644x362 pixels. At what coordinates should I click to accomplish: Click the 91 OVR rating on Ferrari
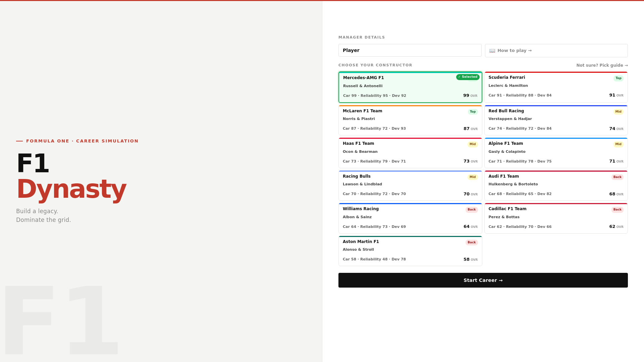[x=616, y=95]
